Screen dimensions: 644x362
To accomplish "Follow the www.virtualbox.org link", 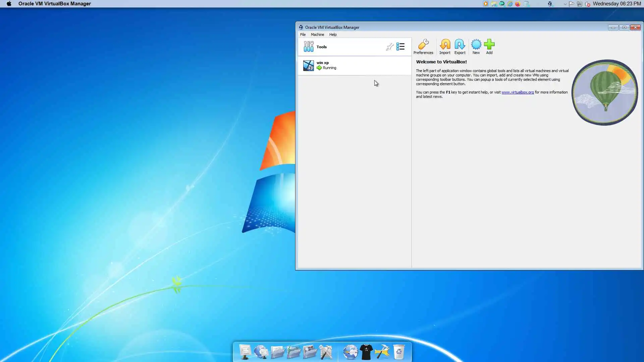I will 517,92.
